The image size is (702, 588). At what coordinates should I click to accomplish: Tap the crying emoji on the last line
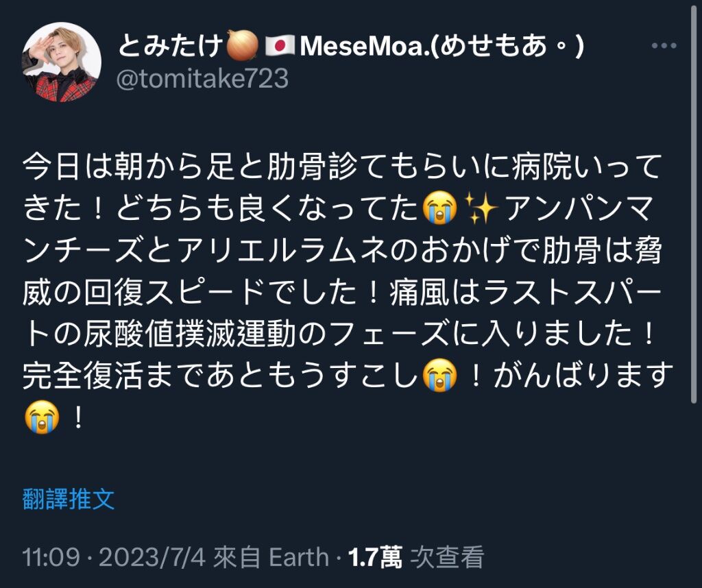pyautogui.click(x=42, y=417)
